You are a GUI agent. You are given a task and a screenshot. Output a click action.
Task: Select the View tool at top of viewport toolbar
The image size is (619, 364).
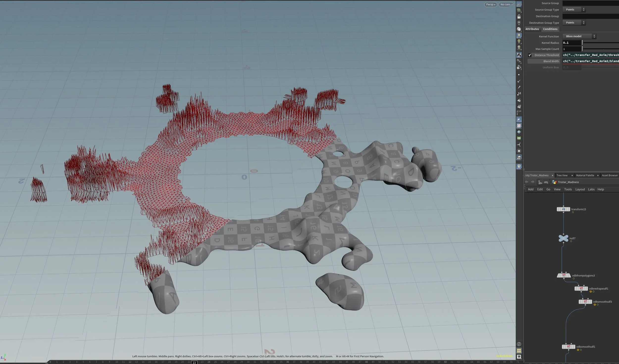(519, 4)
